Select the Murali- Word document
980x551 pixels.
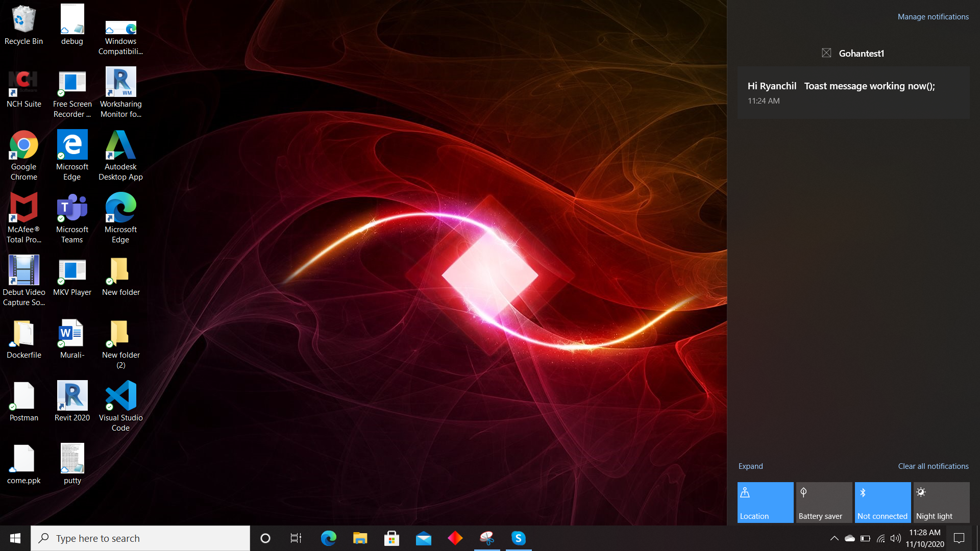point(72,339)
